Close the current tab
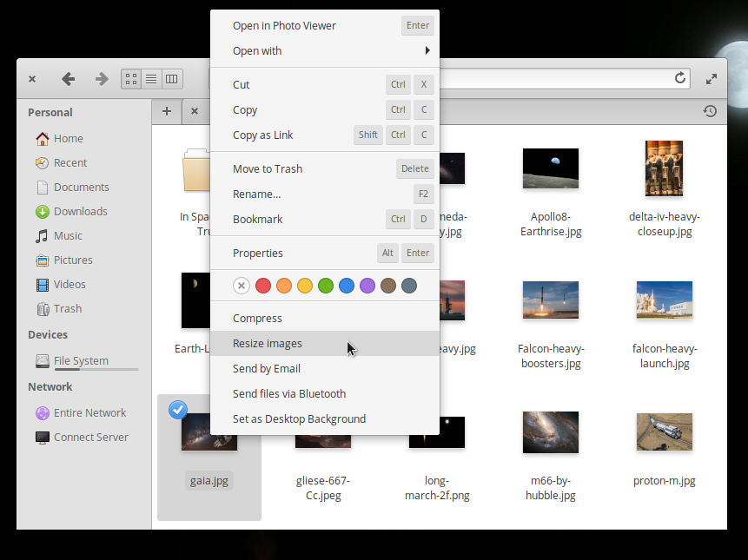 tap(194, 111)
